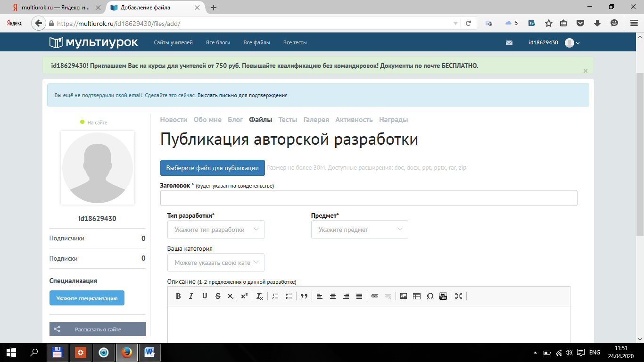Align text left in editor
Screen dimensions: 644x362
[320, 296]
